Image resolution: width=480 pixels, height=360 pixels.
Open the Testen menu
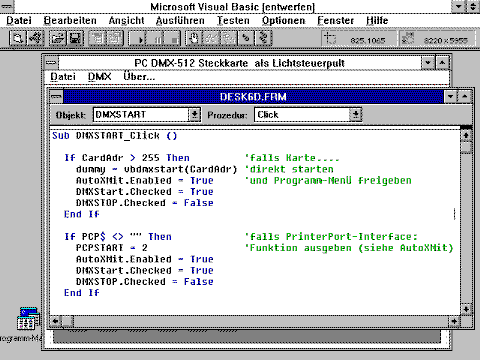point(233,20)
